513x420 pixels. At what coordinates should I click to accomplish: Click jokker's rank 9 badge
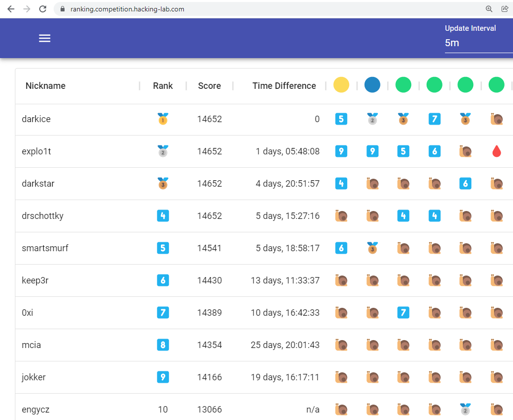click(x=163, y=377)
